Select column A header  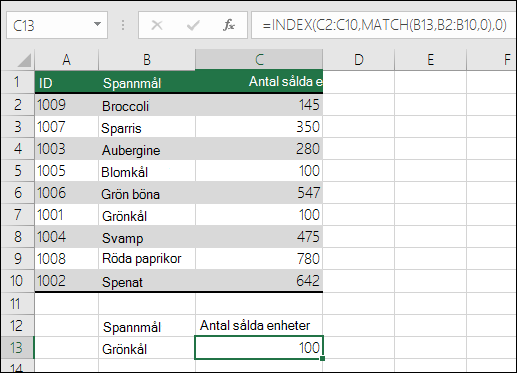click(x=67, y=60)
